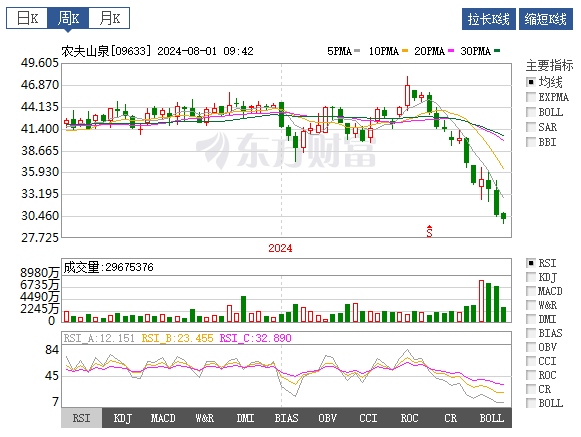Select the BOLL tab in bottom bar

point(491,418)
